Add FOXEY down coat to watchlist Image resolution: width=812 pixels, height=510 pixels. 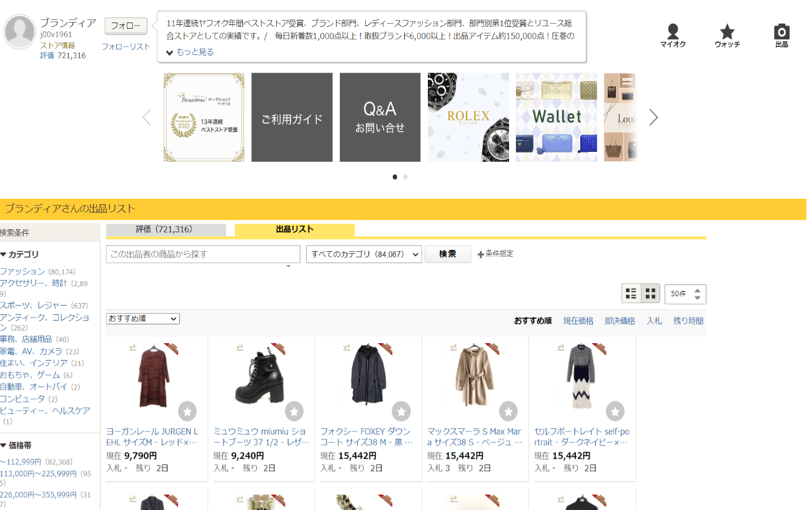[x=401, y=411]
